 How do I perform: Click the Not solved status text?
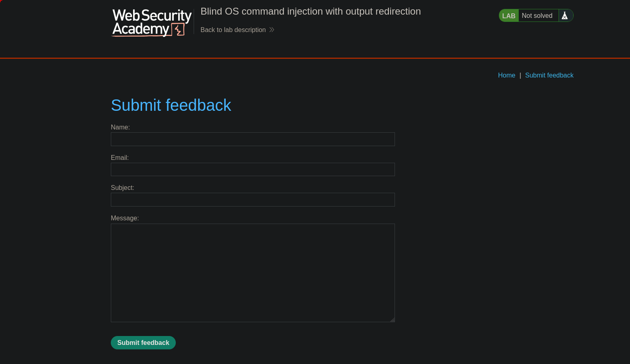537,16
